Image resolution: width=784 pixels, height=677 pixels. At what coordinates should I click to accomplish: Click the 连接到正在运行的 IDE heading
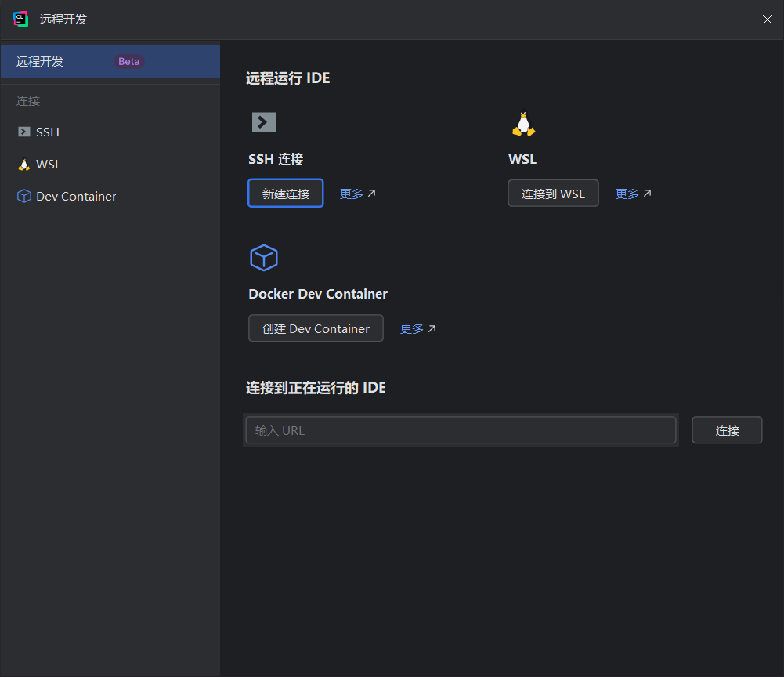coord(316,388)
